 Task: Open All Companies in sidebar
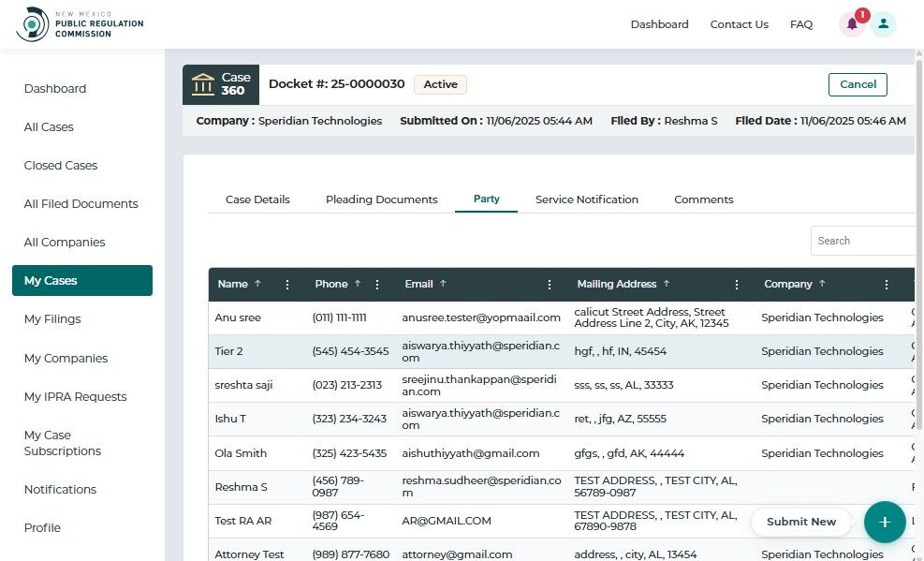pyautogui.click(x=65, y=243)
